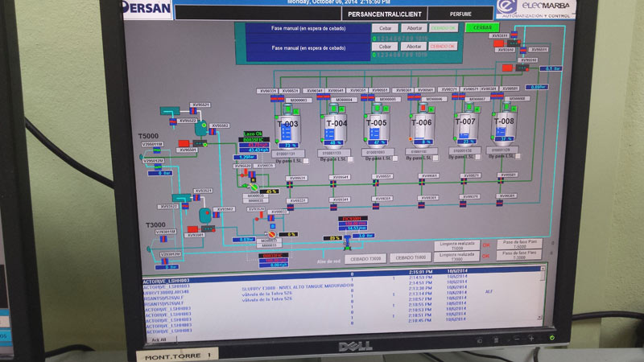
Task: Click the red CEBADO OK button
Action: point(444,46)
